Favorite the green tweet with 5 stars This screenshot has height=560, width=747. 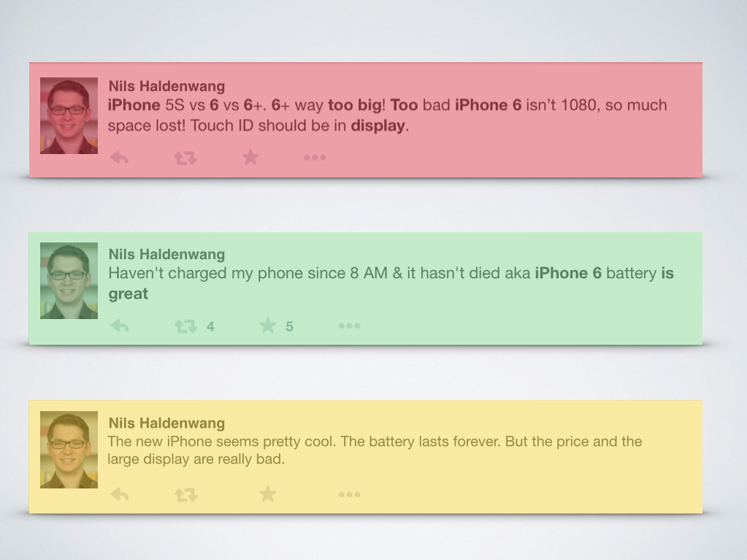[268, 326]
